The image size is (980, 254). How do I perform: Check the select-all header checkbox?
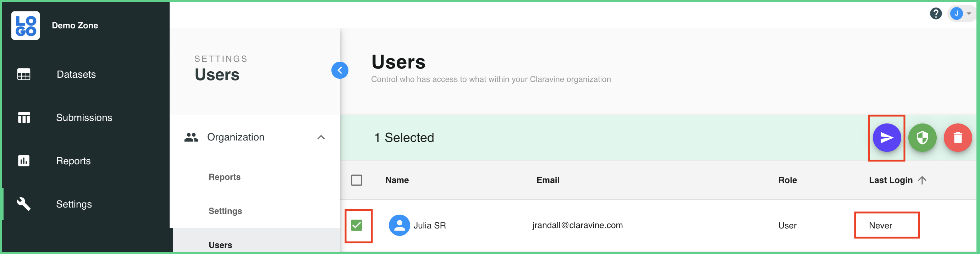tap(357, 180)
